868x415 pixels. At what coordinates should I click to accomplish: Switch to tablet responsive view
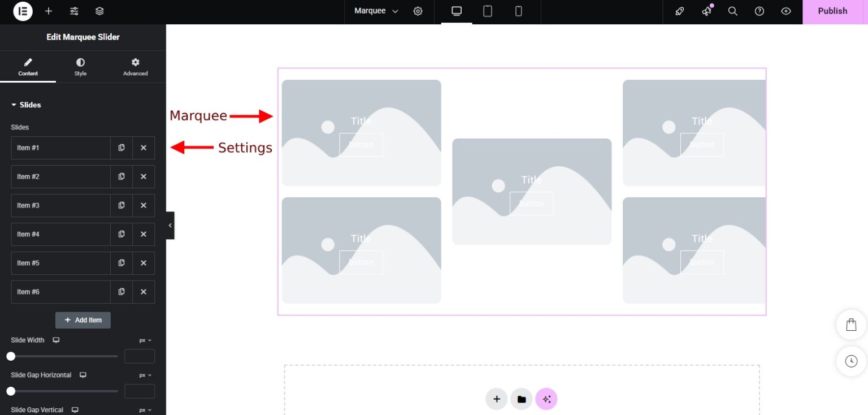(x=488, y=11)
